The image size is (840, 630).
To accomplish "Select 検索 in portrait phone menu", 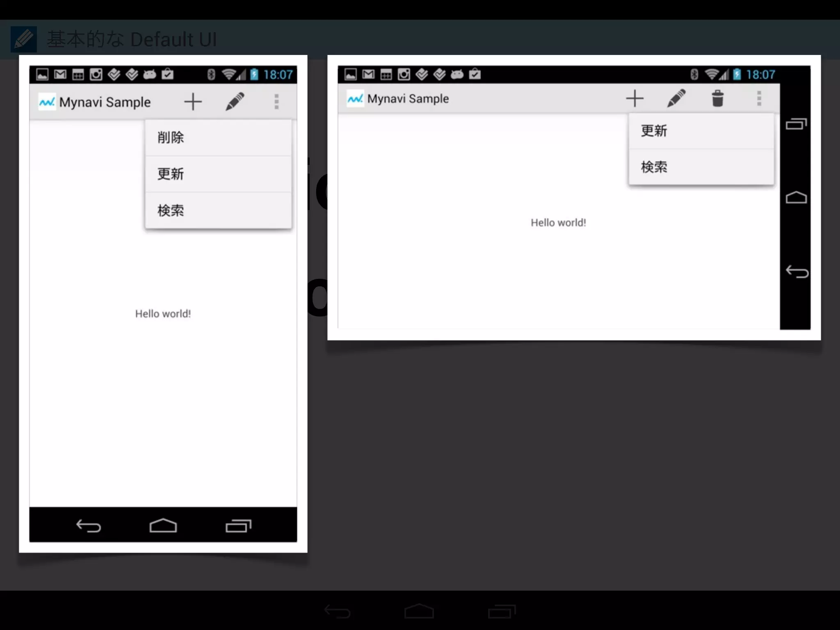I will pos(218,210).
